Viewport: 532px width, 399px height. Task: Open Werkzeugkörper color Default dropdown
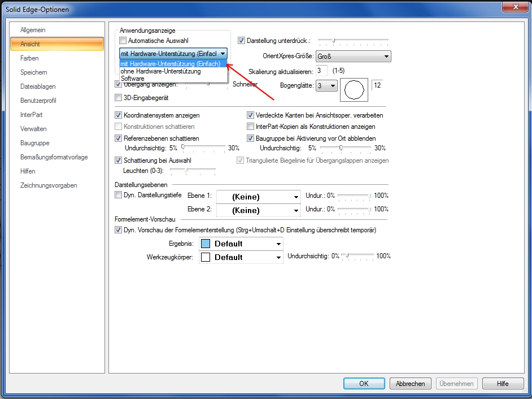pos(241,257)
